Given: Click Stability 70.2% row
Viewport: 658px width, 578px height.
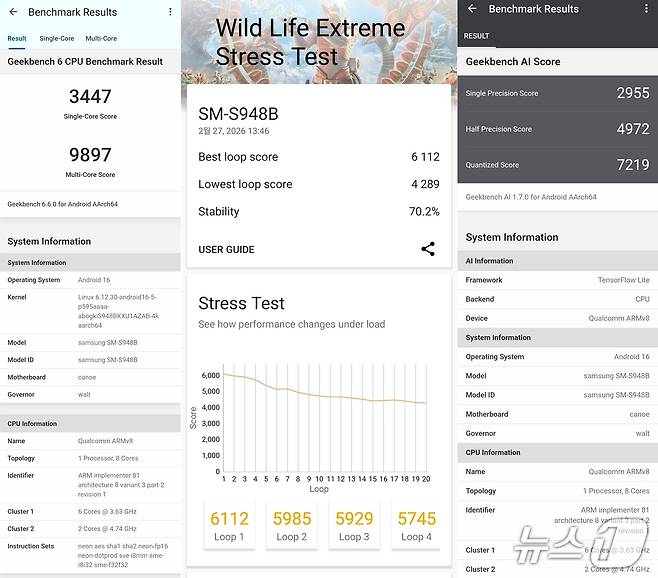Looking at the screenshot, I should coord(319,212).
